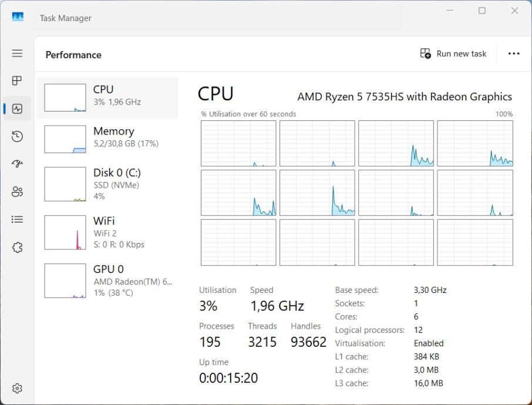The height and width of the screenshot is (405, 532).
Task: Click the Run new task button
Action: tap(453, 54)
